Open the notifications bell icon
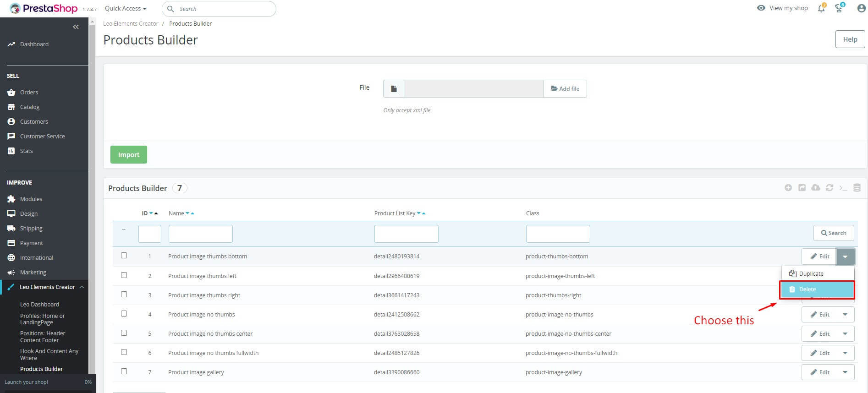Screen dimensions: 868x393 (x=821, y=8)
